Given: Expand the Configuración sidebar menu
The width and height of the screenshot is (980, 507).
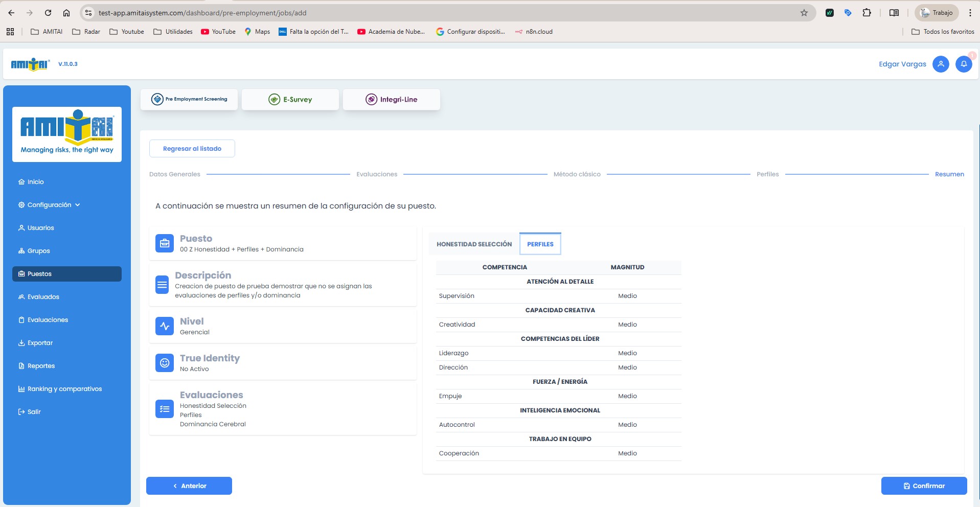Looking at the screenshot, I should 50,205.
